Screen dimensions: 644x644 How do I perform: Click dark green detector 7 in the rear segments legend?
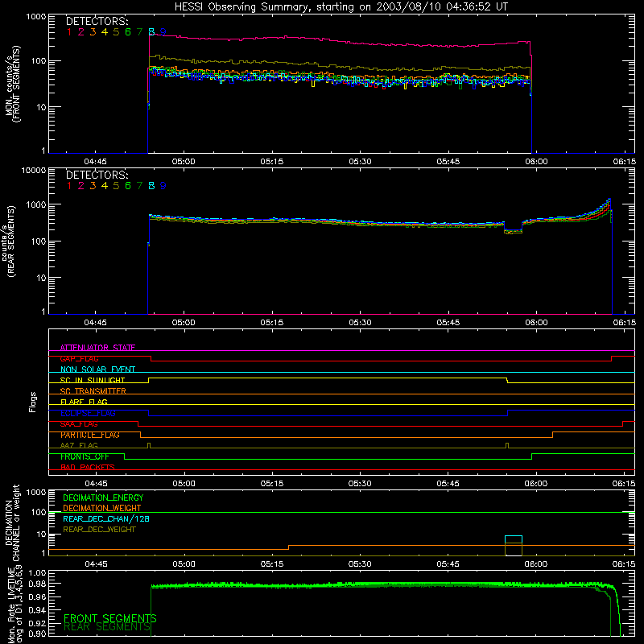tap(139, 186)
